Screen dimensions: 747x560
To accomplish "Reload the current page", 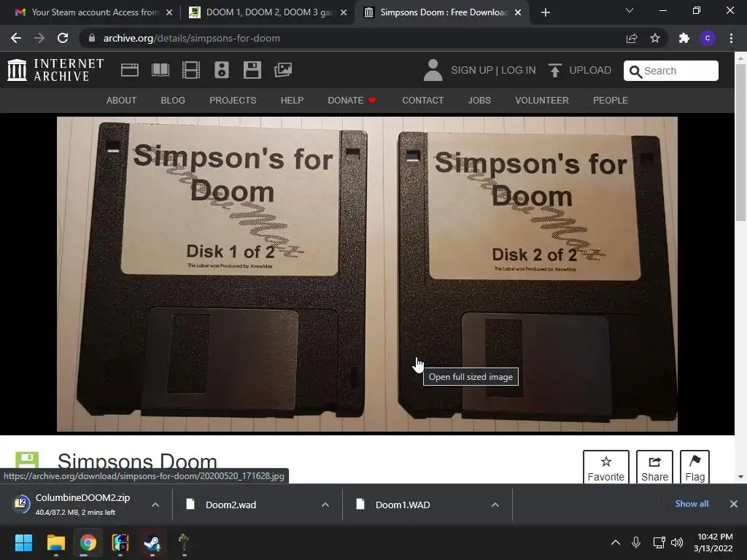I will click(x=63, y=38).
